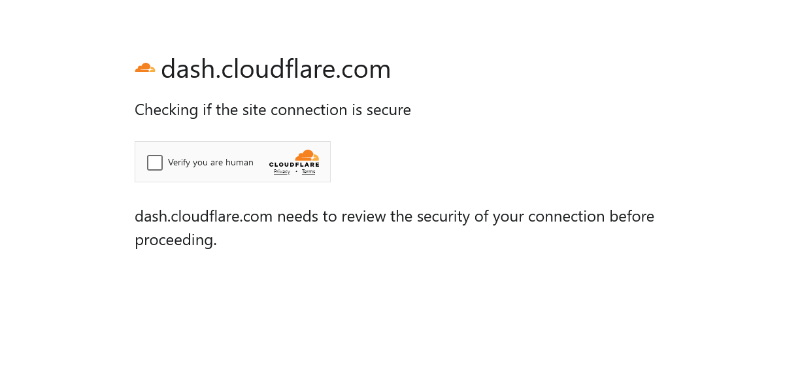The image size is (800, 389).
Task: Click dash.cloudflare.com at the paragraph start
Action: pos(203,216)
